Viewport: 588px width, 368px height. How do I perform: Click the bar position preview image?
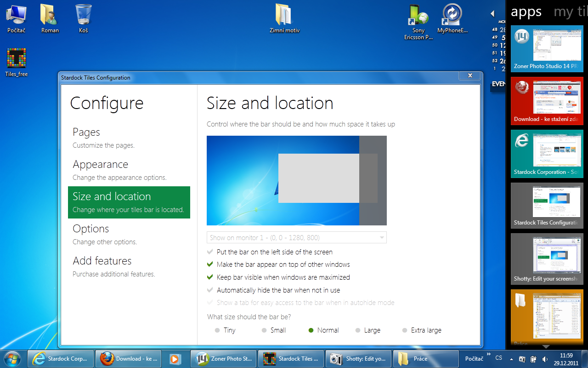pyautogui.click(x=297, y=180)
